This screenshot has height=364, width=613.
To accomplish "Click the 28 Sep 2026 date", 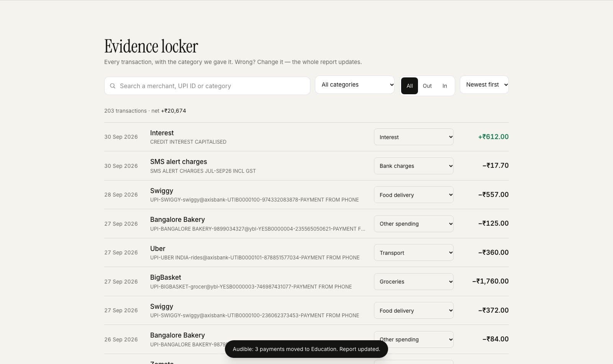I will 121,195.
